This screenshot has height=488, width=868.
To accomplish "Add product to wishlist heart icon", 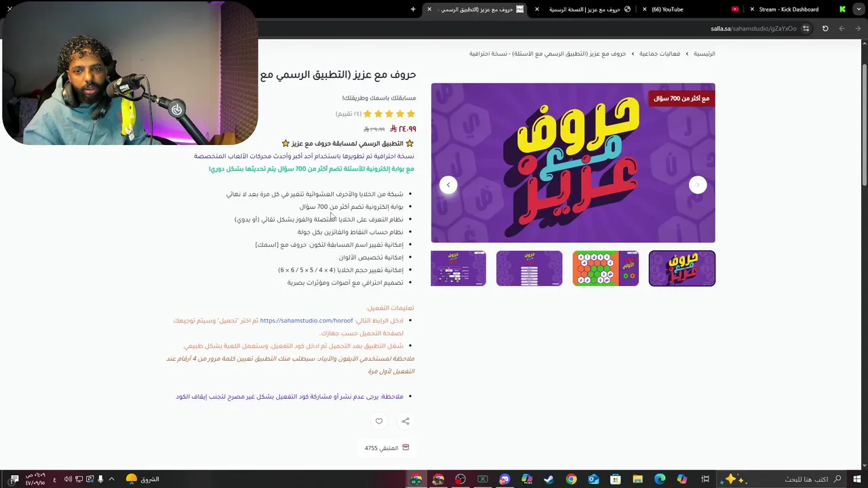I will [379, 422].
